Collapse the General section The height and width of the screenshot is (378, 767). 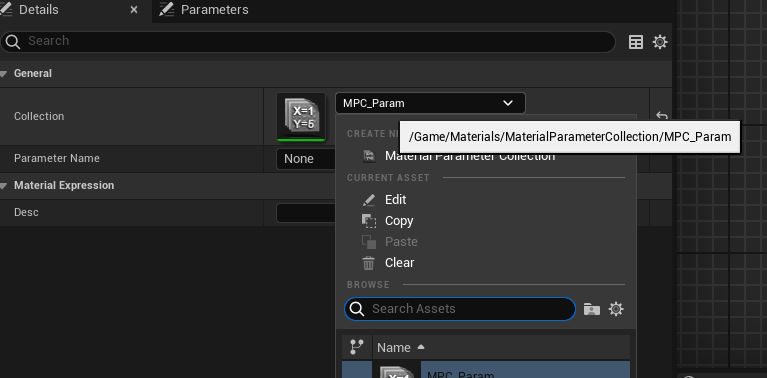pyautogui.click(x=4, y=74)
